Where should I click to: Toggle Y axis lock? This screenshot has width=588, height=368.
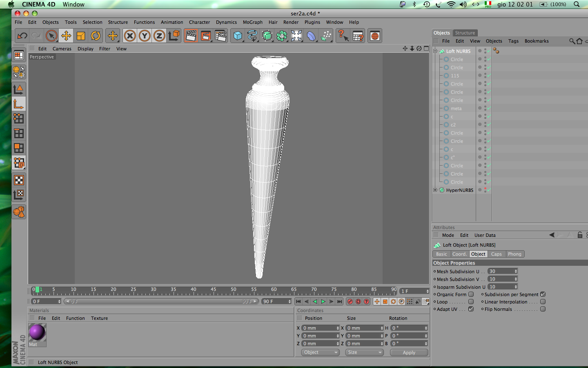pyautogui.click(x=145, y=36)
